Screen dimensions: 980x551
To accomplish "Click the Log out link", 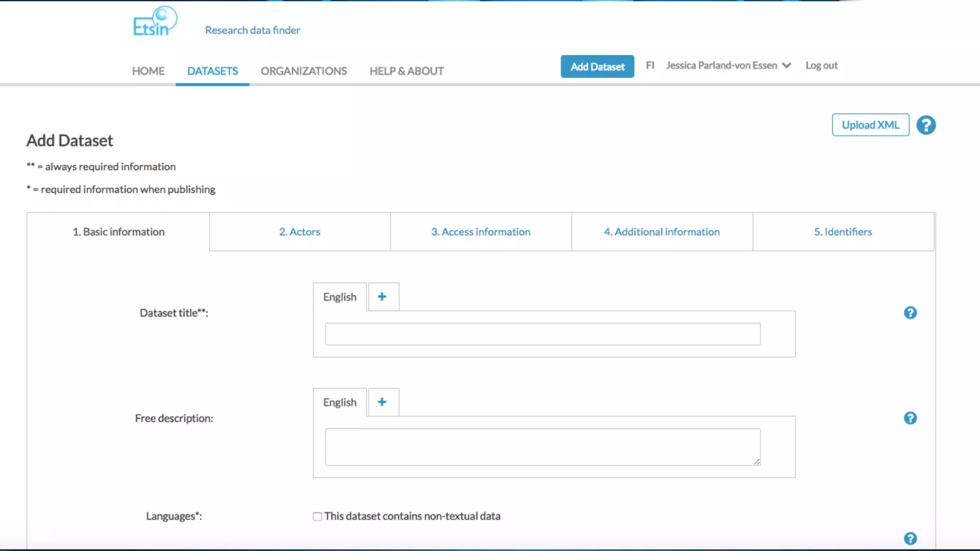I will [x=821, y=66].
